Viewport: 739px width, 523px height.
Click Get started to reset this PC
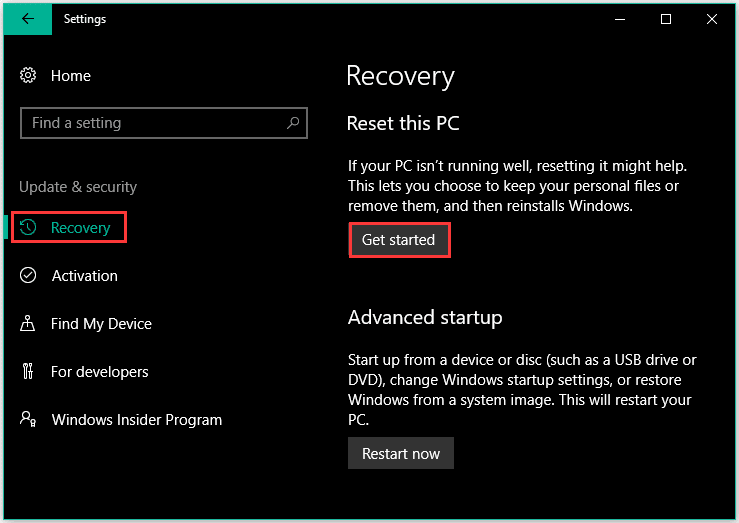pyautogui.click(x=399, y=240)
